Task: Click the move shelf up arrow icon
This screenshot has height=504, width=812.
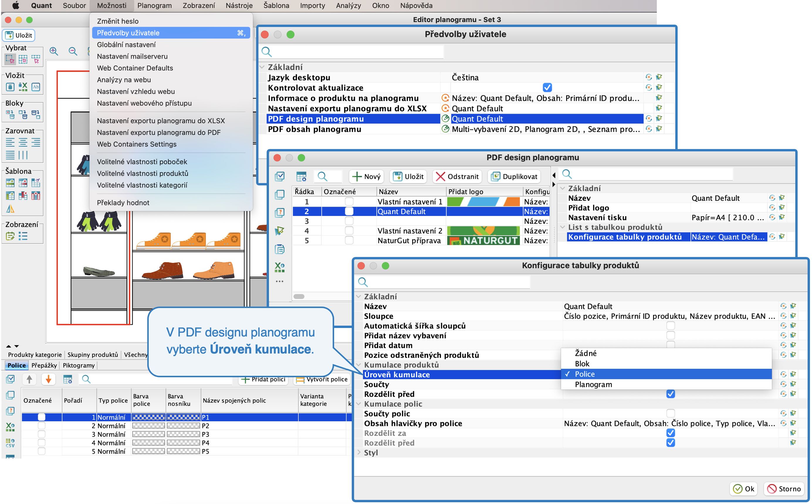Action: [29, 379]
